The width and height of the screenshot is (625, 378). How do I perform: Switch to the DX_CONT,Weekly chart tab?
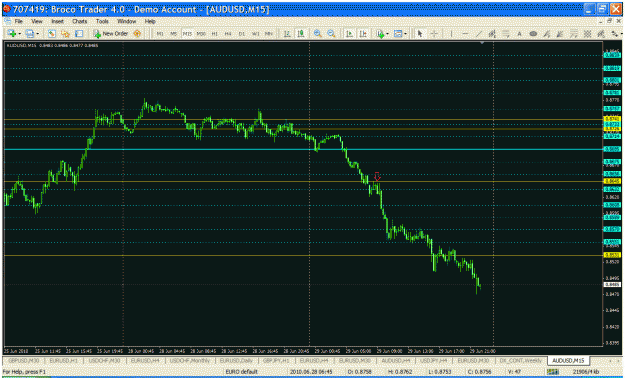pos(521,360)
